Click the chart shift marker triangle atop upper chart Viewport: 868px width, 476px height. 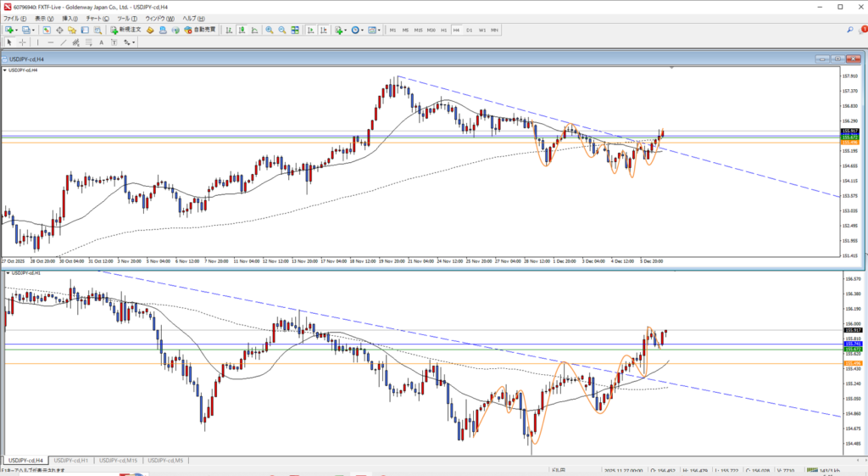[672, 68]
